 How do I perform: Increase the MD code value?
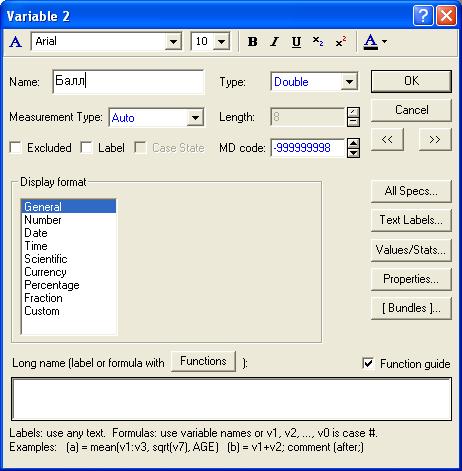point(353,143)
